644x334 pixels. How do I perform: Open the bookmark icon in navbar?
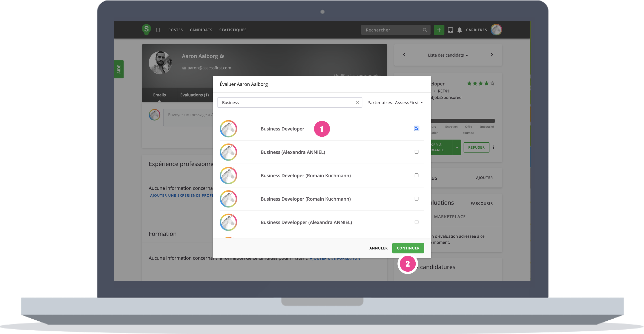(158, 30)
